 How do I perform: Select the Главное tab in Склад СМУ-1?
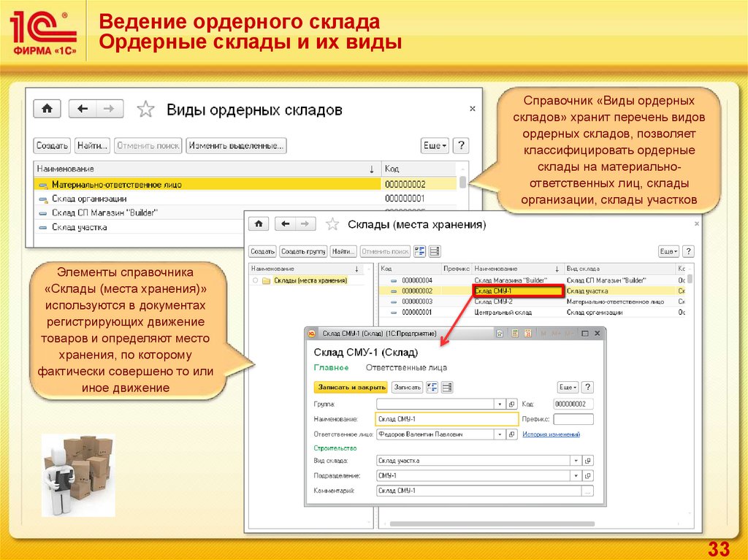(330, 367)
